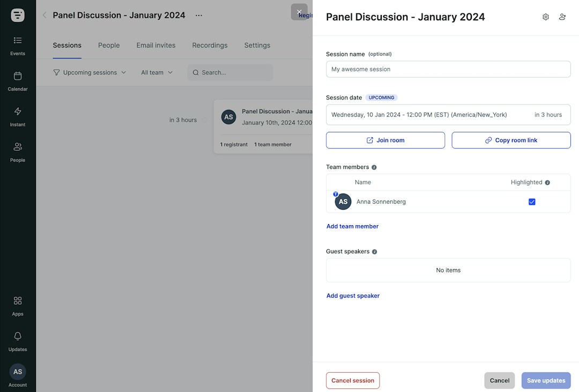Click the UPCOMING status badge
The image size is (579, 392).
tap(381, 98)
